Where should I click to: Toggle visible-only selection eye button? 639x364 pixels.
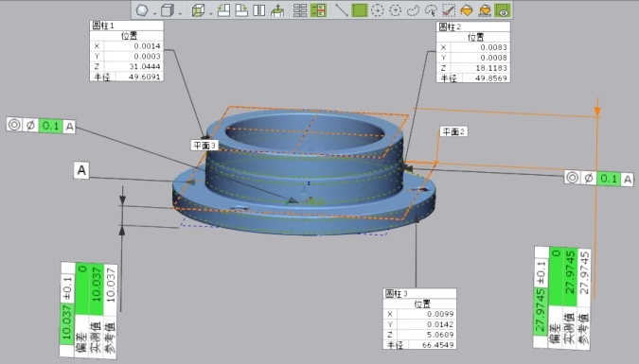pos(503,10)
